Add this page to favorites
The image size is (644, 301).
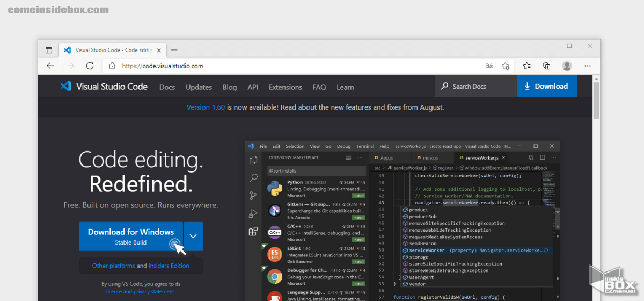click(x=506, y=66)
